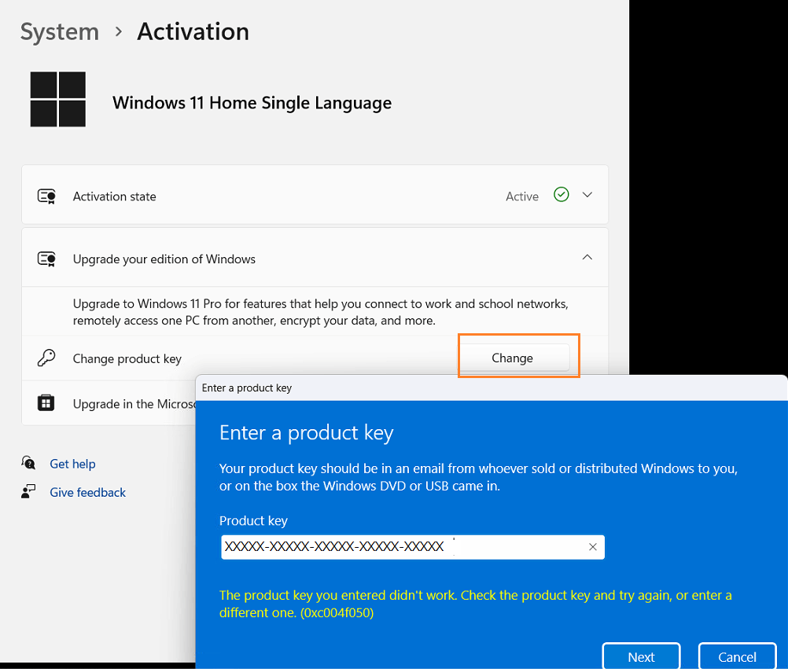The image size is (788, 672).
Task: Focus the Product key input field
Action: pyautogui.click(x=413, y=547)
